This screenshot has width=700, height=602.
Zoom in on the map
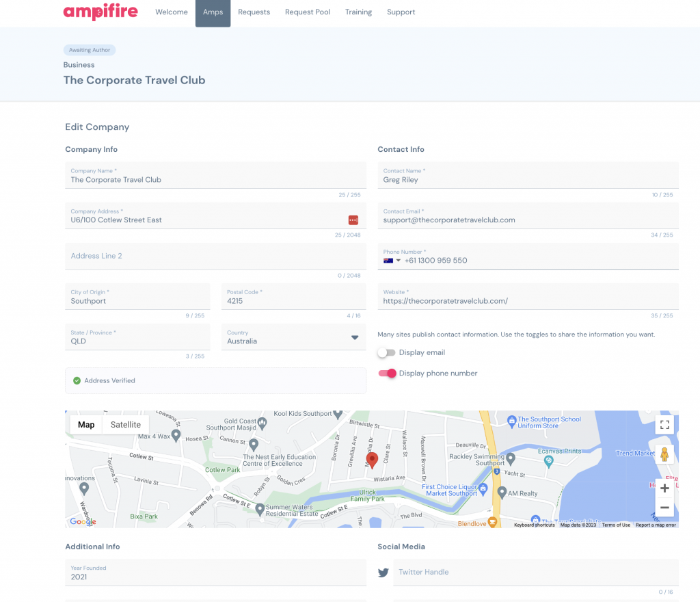pos(664,488)
